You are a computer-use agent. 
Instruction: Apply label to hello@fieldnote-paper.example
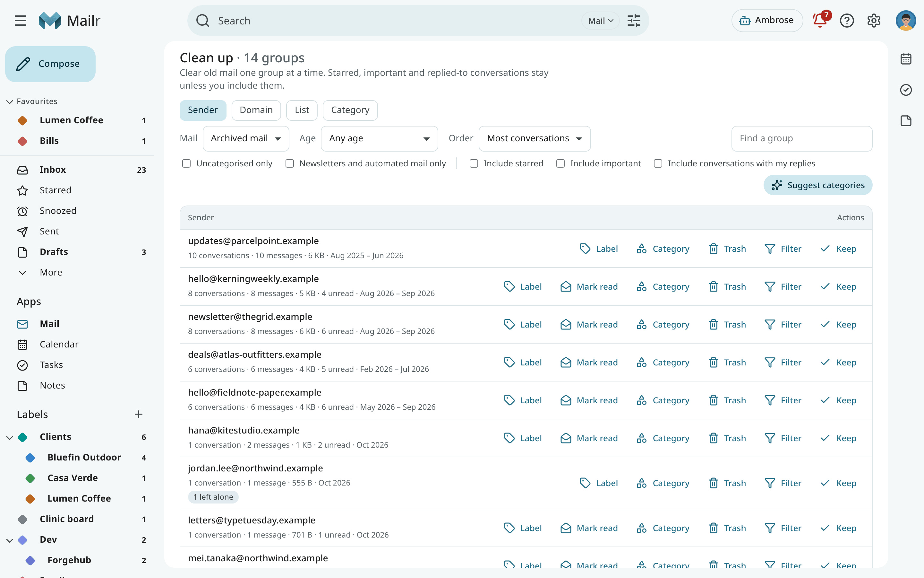coord(523,400)
